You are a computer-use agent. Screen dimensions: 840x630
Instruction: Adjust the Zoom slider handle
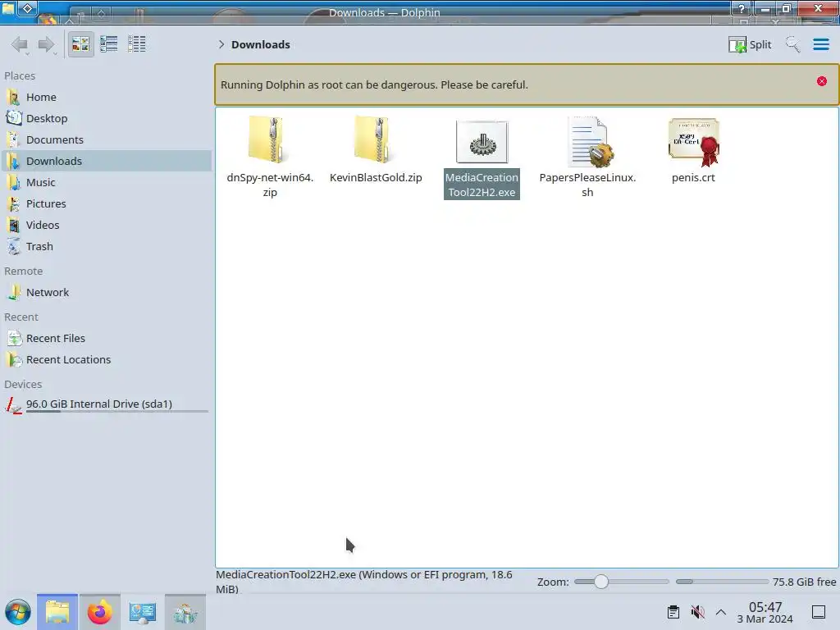click(601, 582)
